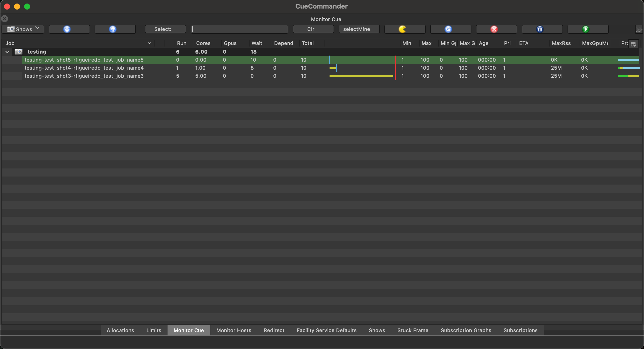Click the green play resume jobs button

pyautogui.click(x=588, y=29)
